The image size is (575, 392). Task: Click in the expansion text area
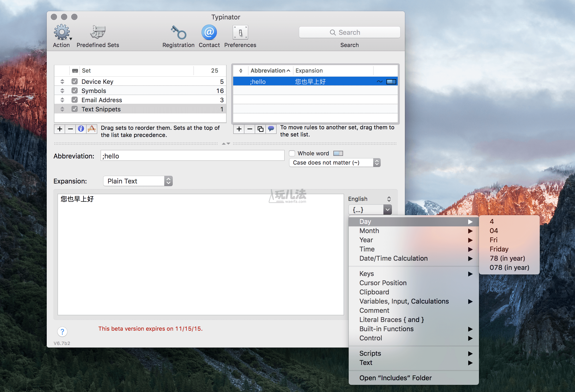[x=201, y=255]
